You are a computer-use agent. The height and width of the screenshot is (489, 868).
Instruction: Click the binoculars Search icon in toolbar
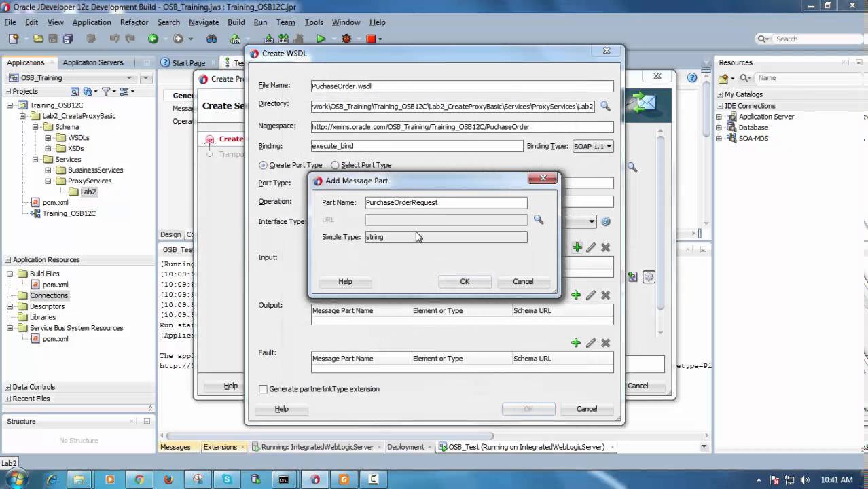click(212, 39)
